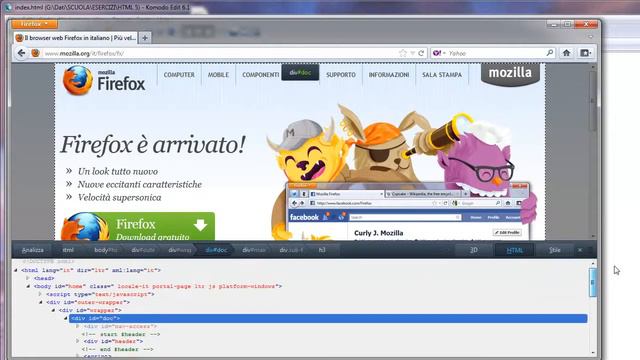Expand the head node
640x360 pixels.
pyautogui.click(x=28, y=278)
